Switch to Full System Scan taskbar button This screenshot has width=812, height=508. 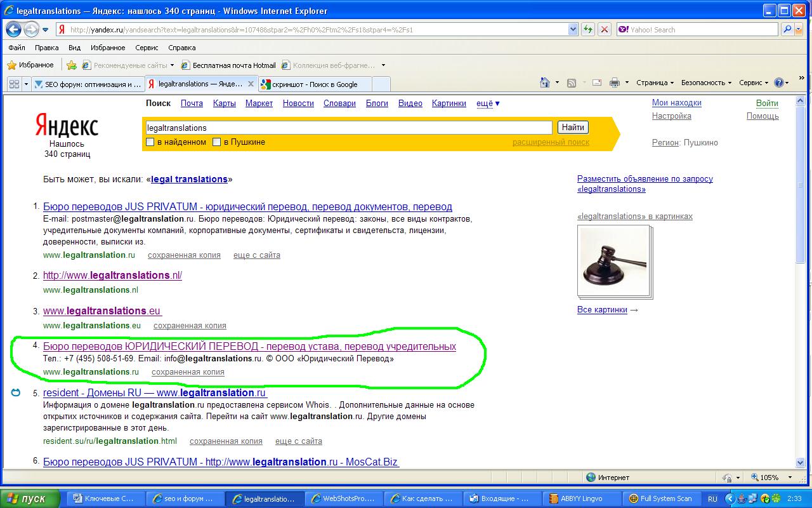(x=662, y=498)
